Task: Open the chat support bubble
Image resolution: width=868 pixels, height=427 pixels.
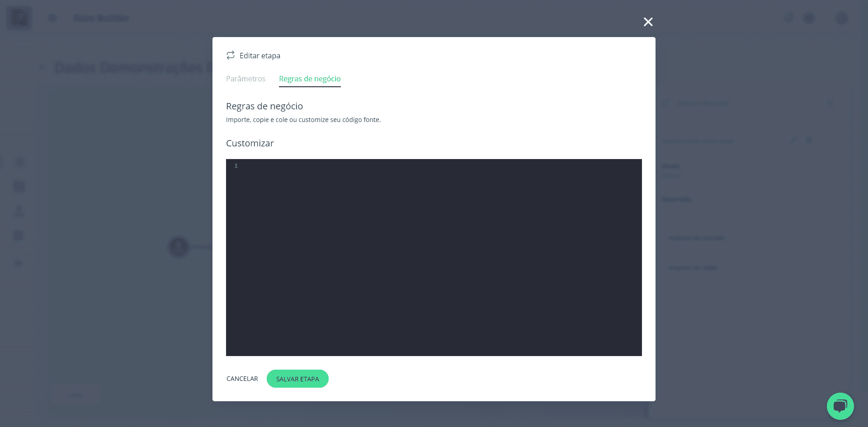Action: [x=840, y=406]
